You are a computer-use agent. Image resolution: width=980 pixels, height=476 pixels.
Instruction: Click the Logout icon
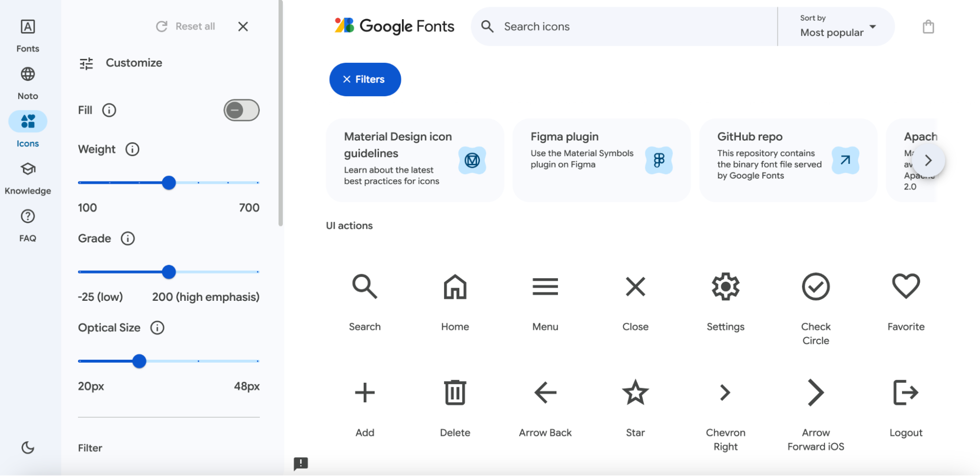[x=905, y=392]
